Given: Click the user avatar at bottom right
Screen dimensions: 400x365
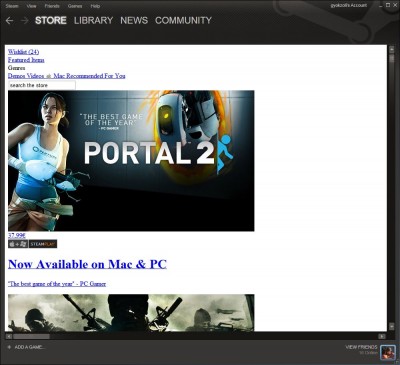Looking at the screenshot, I should click(388, 353).
